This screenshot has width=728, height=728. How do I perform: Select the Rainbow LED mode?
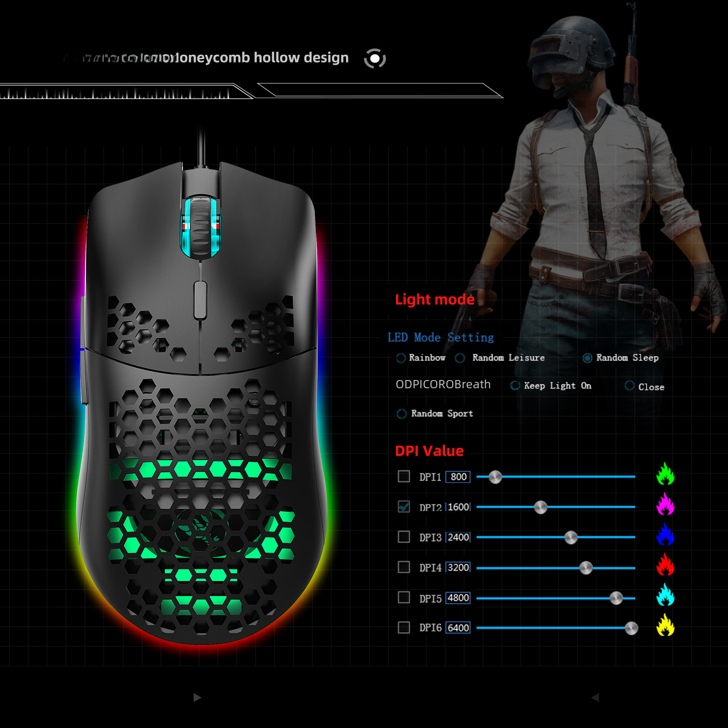[x=401, y=358]
